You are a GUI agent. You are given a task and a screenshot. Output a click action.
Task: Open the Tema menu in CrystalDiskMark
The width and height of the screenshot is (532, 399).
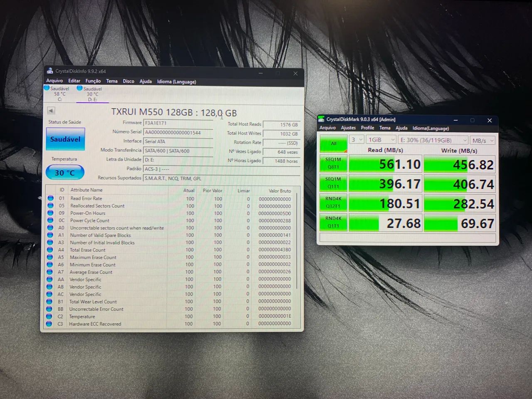tap(385, 128)
